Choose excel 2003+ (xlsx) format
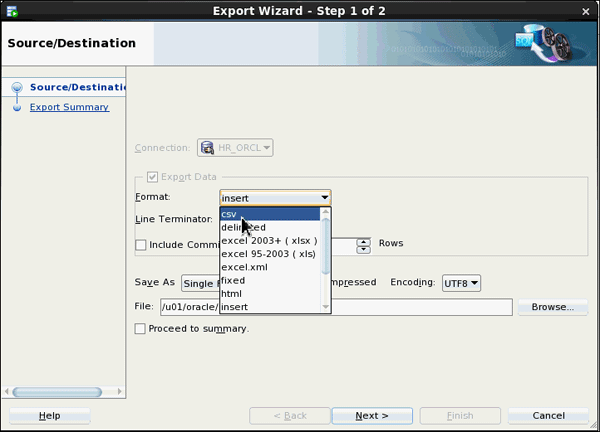This screenshot has height=432, width=600. tap(270, 241)
